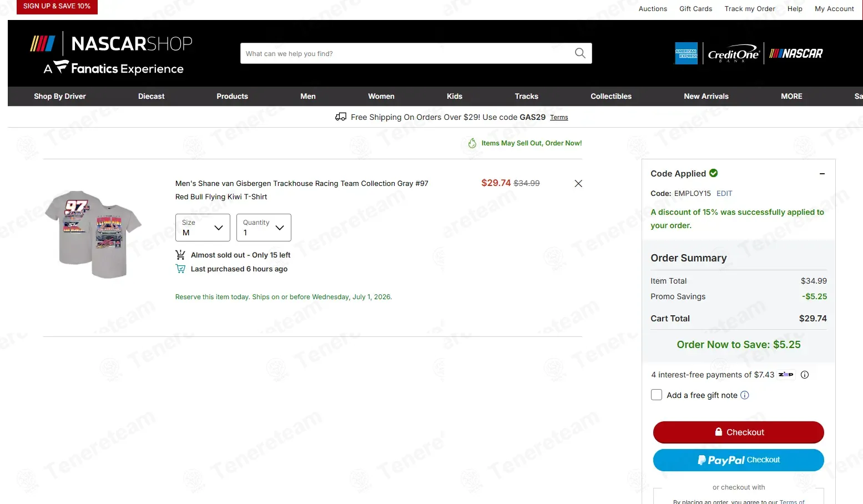Screen dimensions: 863x504
Task: Click the cart icon beside Last purchased
Action: (x=180, y=269)
